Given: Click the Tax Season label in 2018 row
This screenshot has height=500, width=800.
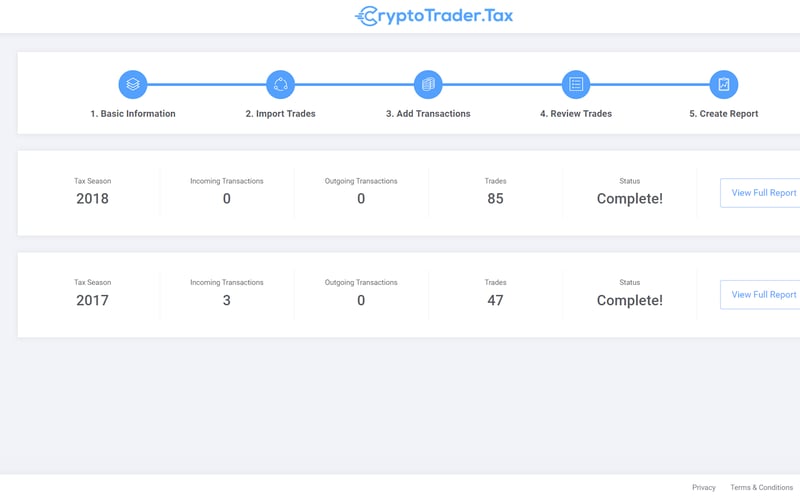Looking at the screenshot, I should pyautogui.click(x=92, y=181).
